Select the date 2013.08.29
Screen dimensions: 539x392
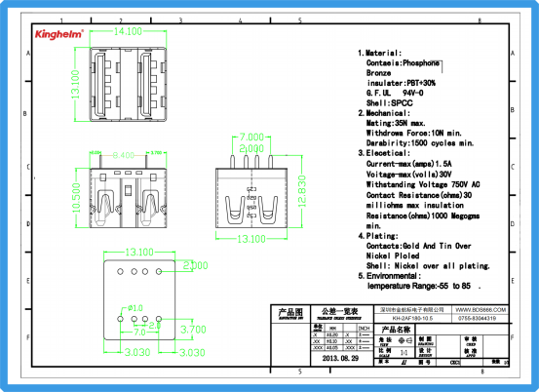340,358
